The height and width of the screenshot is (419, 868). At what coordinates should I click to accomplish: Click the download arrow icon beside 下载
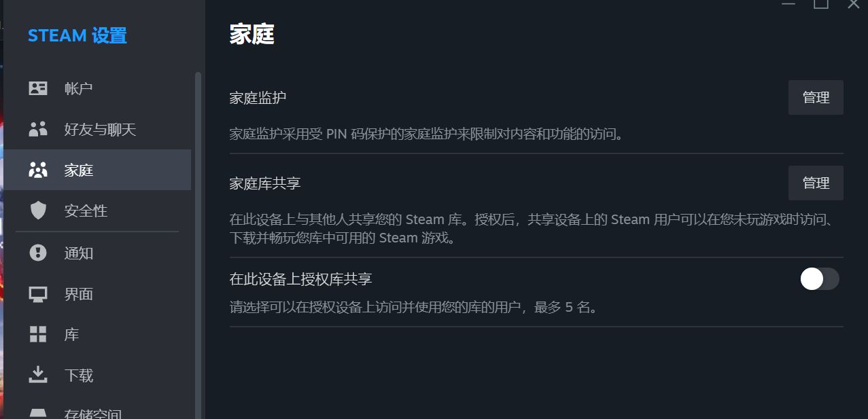pos(38,375)
